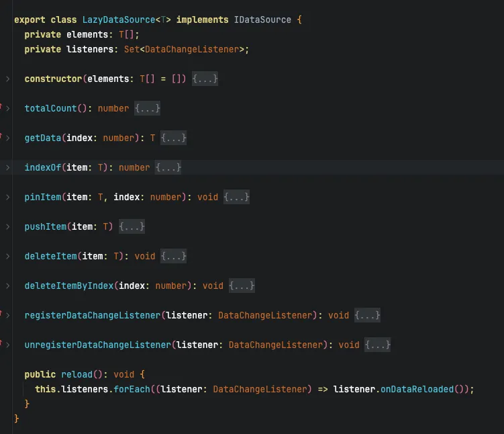
Task: Click the implements marker beside unregisterDataChangeListener
Action: click(1, 343)
